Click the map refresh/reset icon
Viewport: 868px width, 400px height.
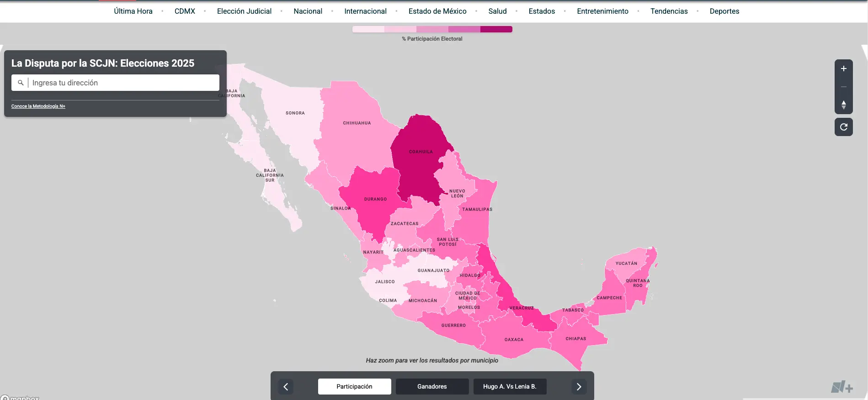pos(843,127)
